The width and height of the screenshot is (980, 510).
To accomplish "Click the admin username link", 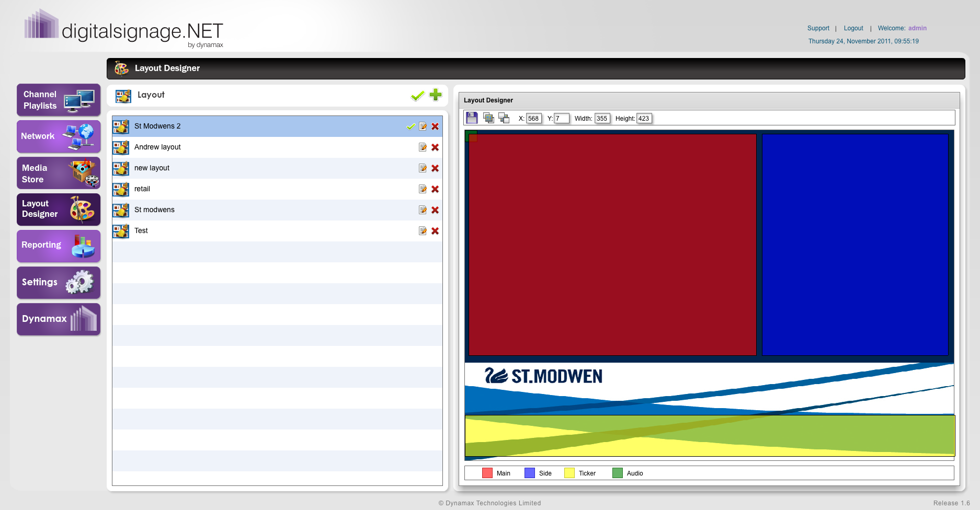I will (917, 28).
